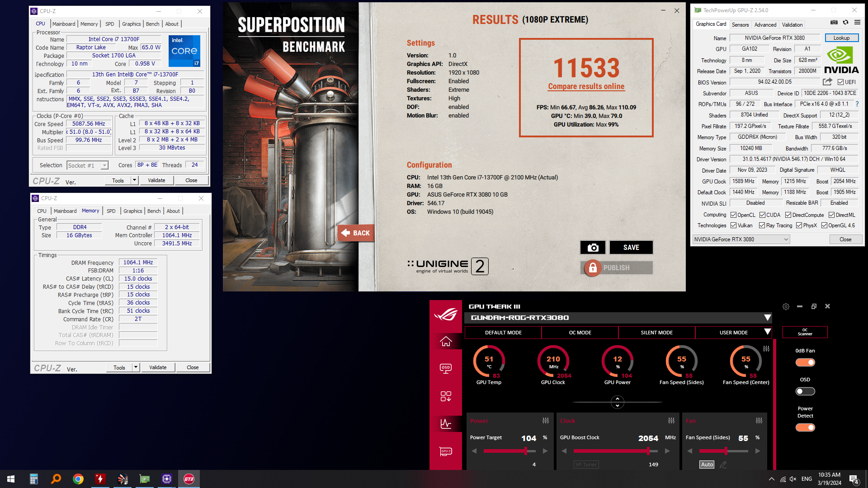This screenshot has width=868, height=488.
Task: Open Clock panel adjustment sliders icon
Action: click(671, 421)
